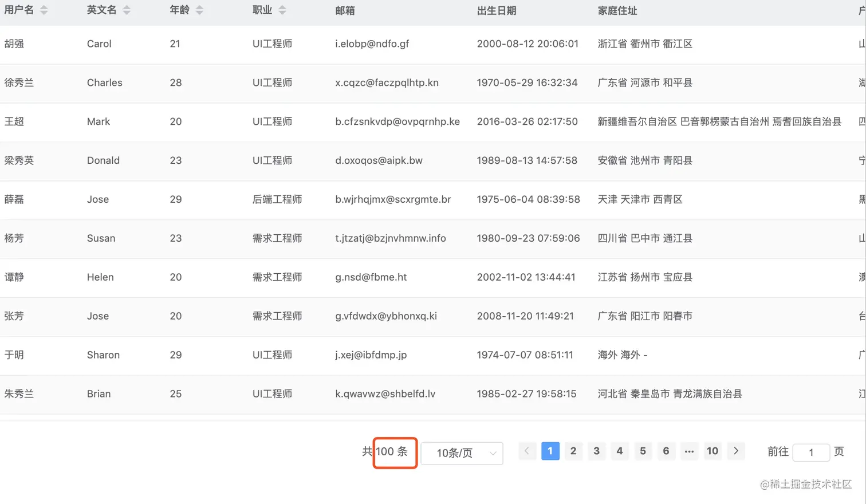Click the 家庭住址 column header
866x504 pixels.
click(617, 10)
